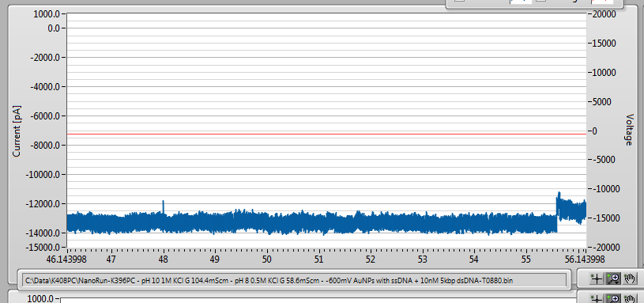The width and height of the screenshot is (644, 303).
Task: Click x-axis tick label 47
Action: click(x=111, y=259)
